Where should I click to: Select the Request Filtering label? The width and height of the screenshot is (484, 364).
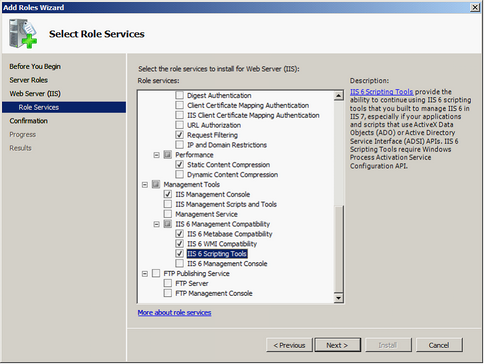pos(212,135)
